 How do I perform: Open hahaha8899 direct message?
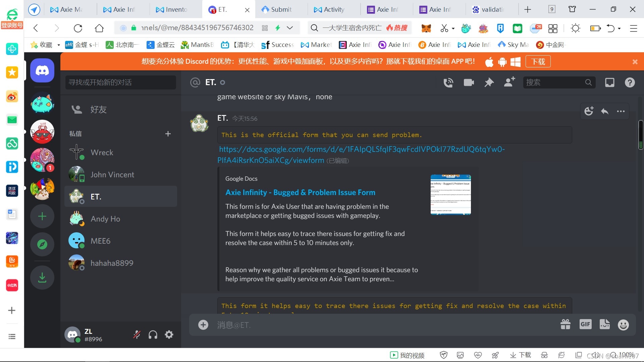pos(121,263)
